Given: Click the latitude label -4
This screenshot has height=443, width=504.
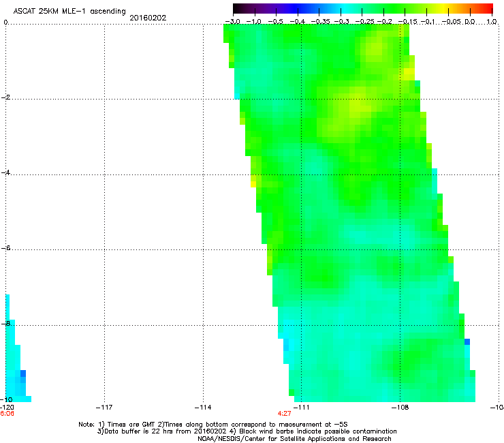Looking at the screenshot, I should (x=5, y=172).
